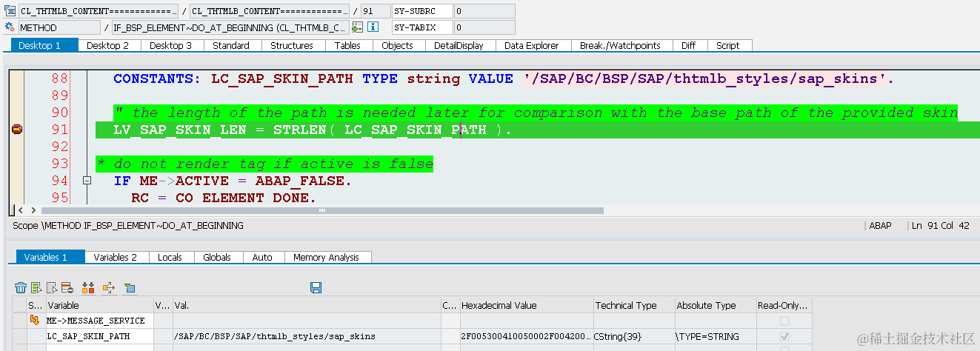Screen dimensions: 980x351
Task: Click the insert row icon in variables toolbar
Action: [36, 287]
